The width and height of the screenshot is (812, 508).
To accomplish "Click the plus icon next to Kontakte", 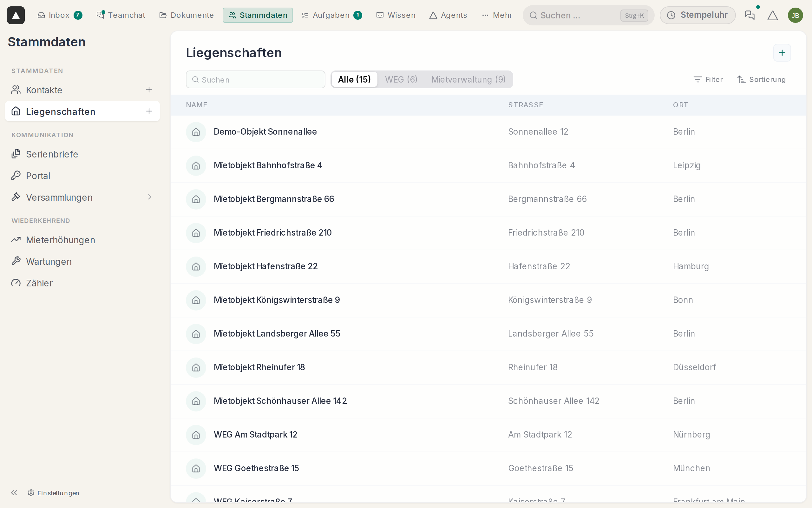I will tap(149, 90).
